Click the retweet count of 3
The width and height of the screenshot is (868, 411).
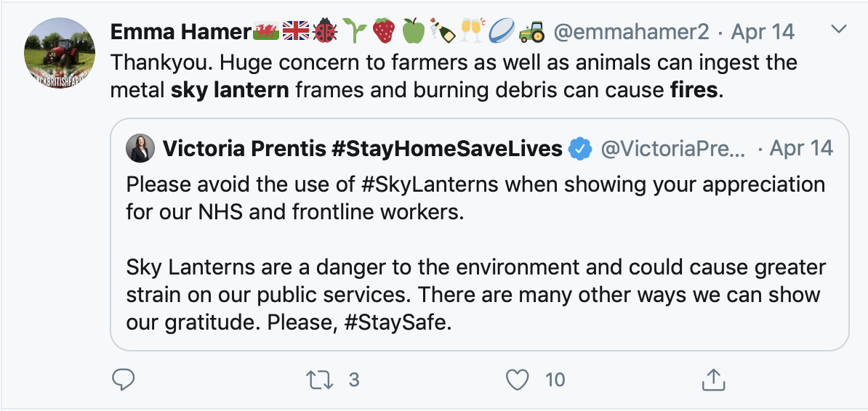tap(354, 379)
